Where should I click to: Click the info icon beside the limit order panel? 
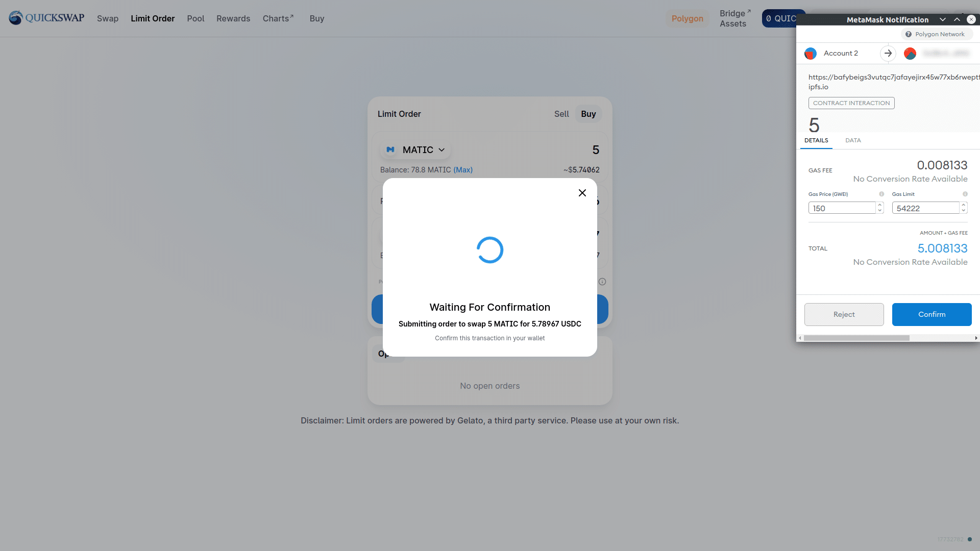click(602, 282)
